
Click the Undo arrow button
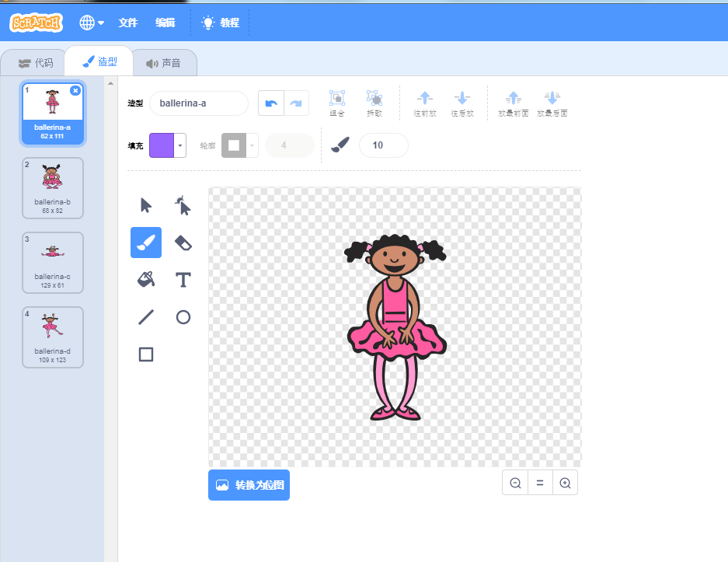pyautogui.click(x=270, y=103)
